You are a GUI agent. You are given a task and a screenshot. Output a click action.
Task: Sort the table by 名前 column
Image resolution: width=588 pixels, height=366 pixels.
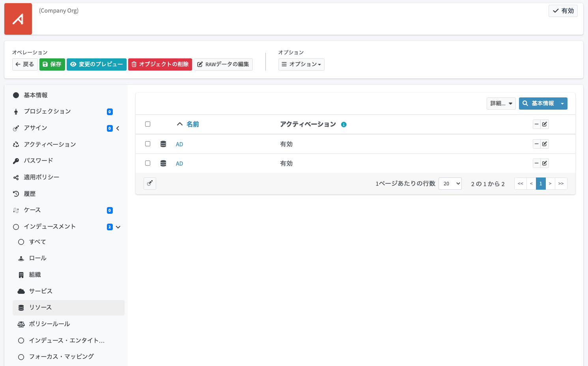(x=192, y=124)
